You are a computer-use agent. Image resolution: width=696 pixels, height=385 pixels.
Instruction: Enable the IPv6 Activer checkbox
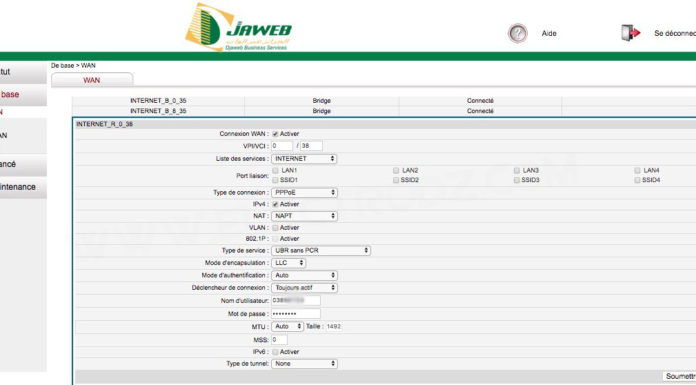(x=275, y=352)
